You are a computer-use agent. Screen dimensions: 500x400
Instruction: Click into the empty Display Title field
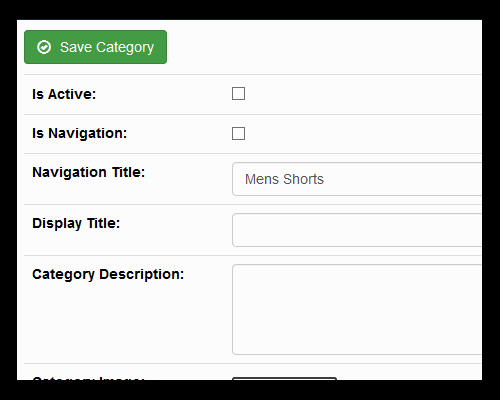(357, 230)
